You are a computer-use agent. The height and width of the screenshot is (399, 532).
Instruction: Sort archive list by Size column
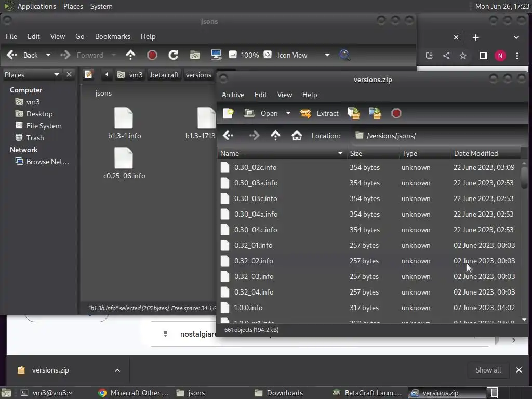[373, 153]
